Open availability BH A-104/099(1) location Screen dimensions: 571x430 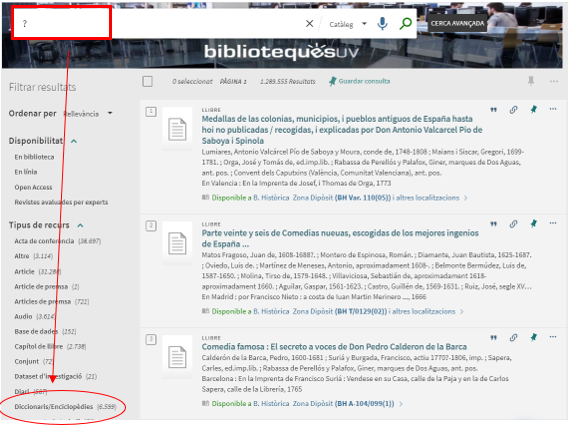coord(303,403)
